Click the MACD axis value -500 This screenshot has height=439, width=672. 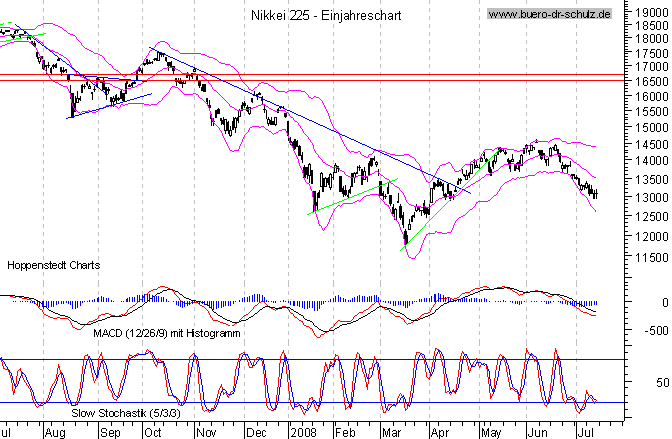coord(656,331)
